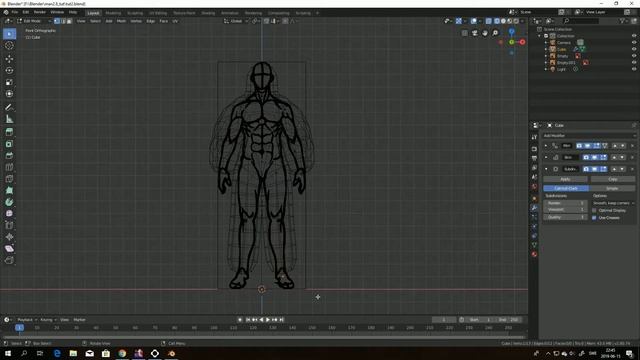Toggle visibility of Empty.001 in outliner

point(634,62)
